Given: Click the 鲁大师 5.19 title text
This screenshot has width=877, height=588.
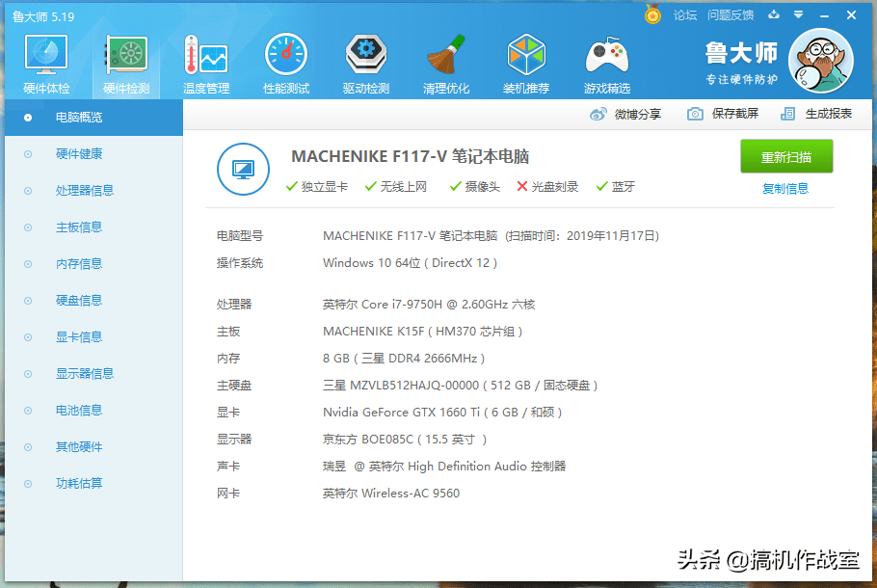Looking at the screenshot, I should 43,16.
